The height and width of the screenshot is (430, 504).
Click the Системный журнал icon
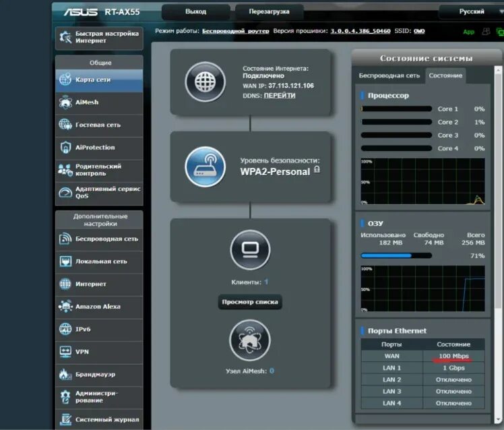(65, 419)
